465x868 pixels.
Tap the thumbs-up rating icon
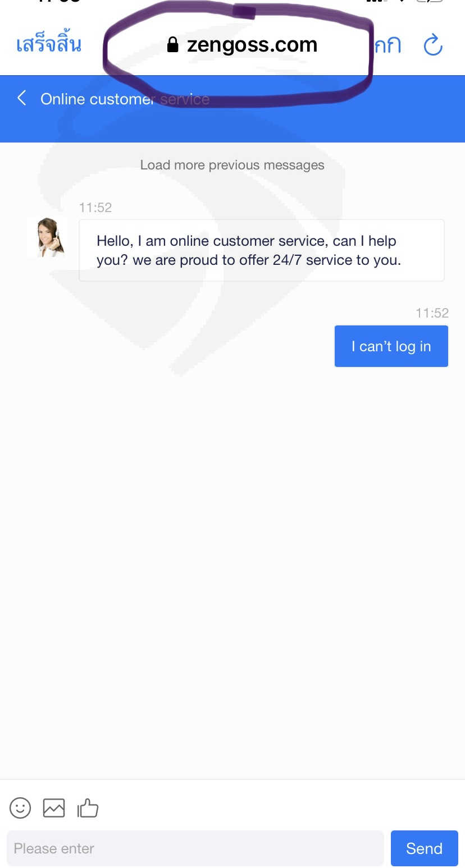tap(88, 808)
